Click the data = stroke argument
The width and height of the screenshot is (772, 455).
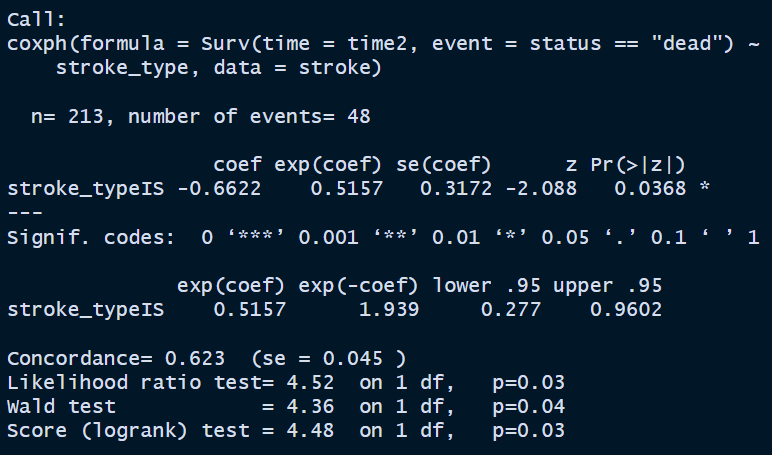tap(297, 68)
